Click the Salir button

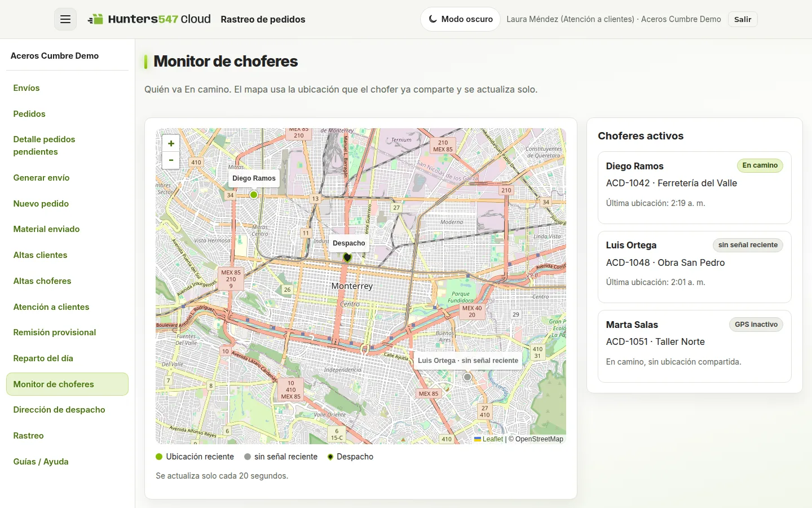pos(743,19)
